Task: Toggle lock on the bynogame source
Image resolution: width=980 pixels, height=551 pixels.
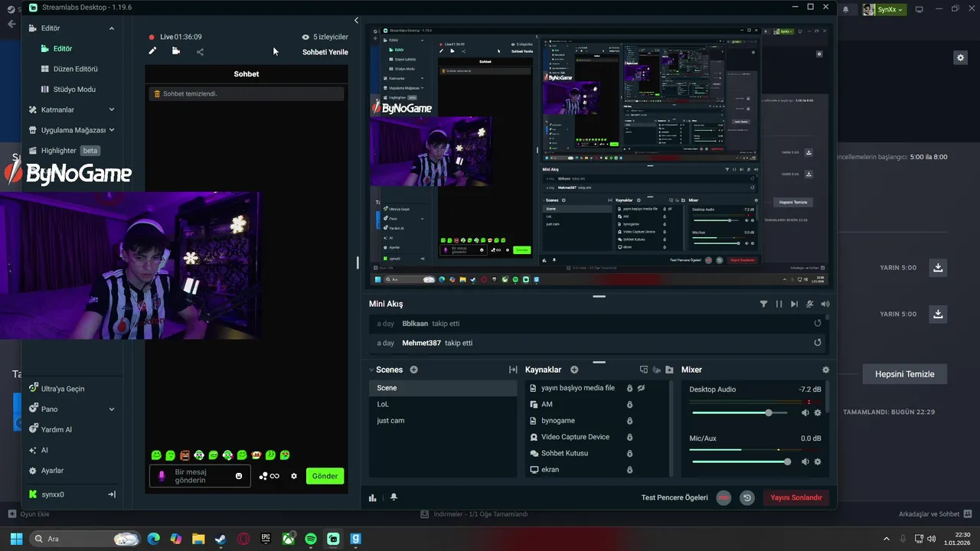Action: 629,421
